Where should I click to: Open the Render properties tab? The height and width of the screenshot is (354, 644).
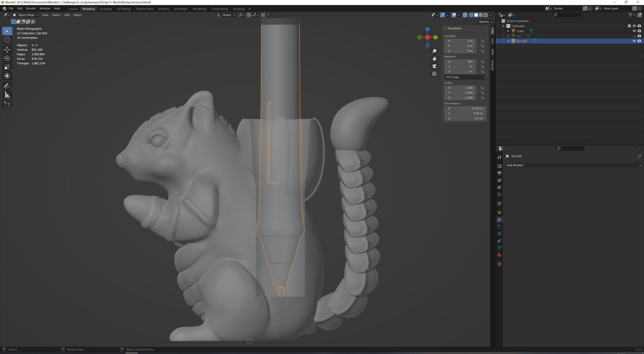[x=499, y=166]
